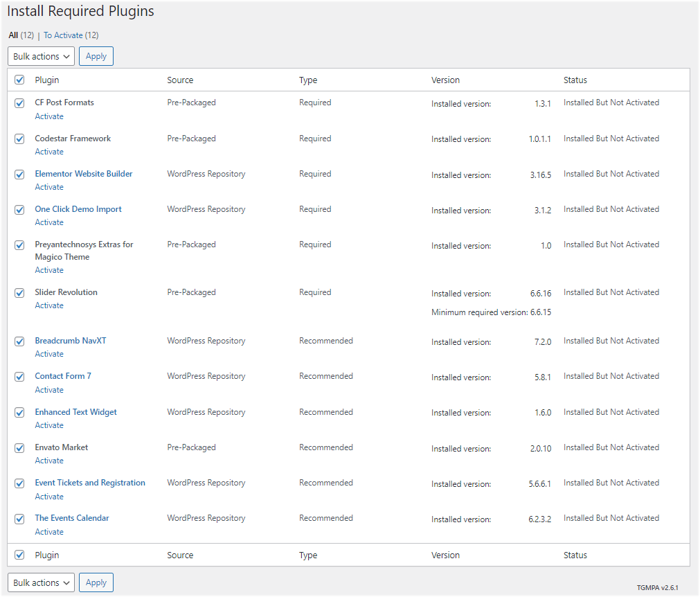Click the Elementor version number 3.16.5

click(541, 175)
